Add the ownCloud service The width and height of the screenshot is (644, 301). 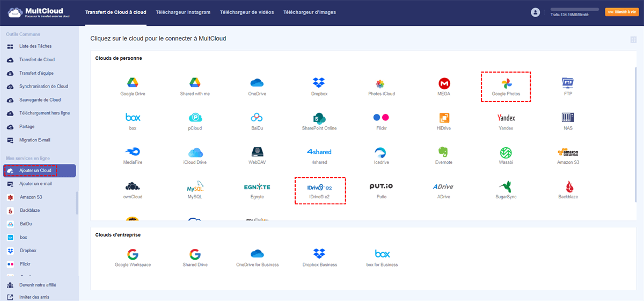[x=133, y=190]
